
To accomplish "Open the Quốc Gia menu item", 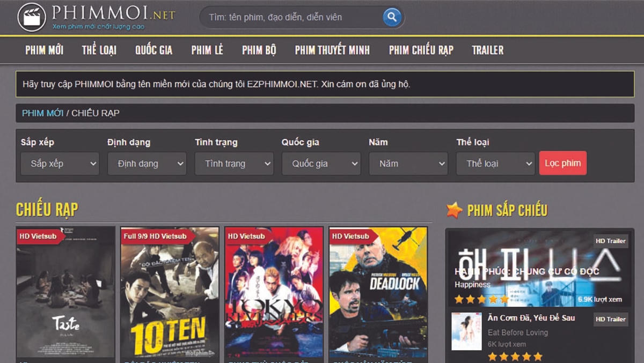I will 153,50.
